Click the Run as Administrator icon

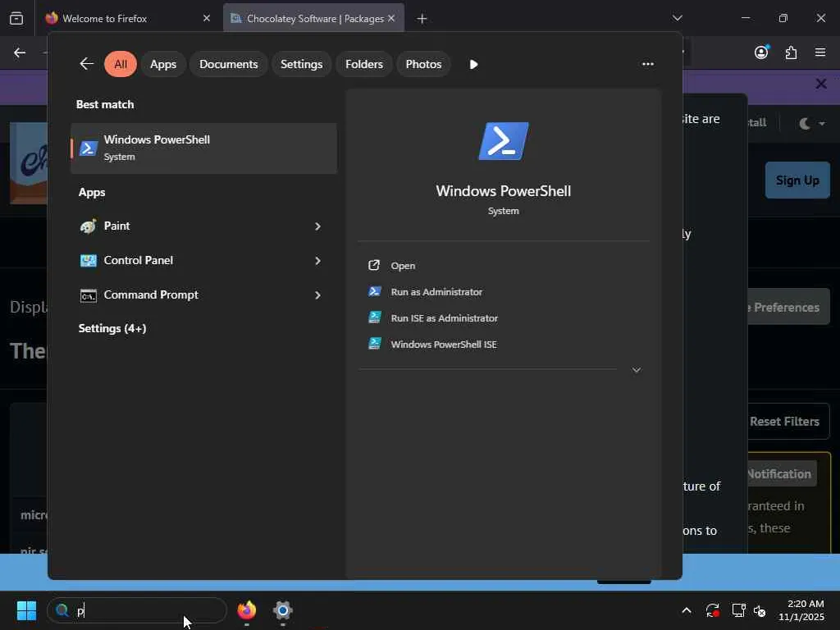[x=374, y=291]
